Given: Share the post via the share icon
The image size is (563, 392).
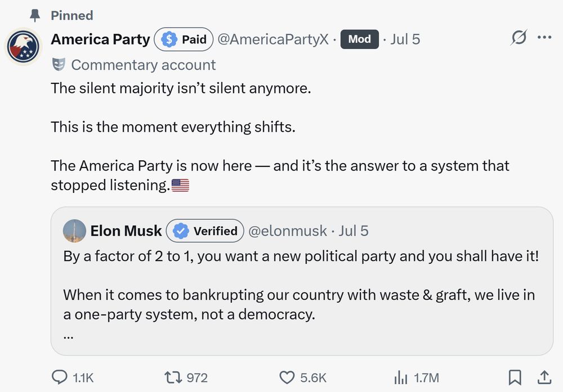Looking at the screenshot, I should [x=543, y=377].
